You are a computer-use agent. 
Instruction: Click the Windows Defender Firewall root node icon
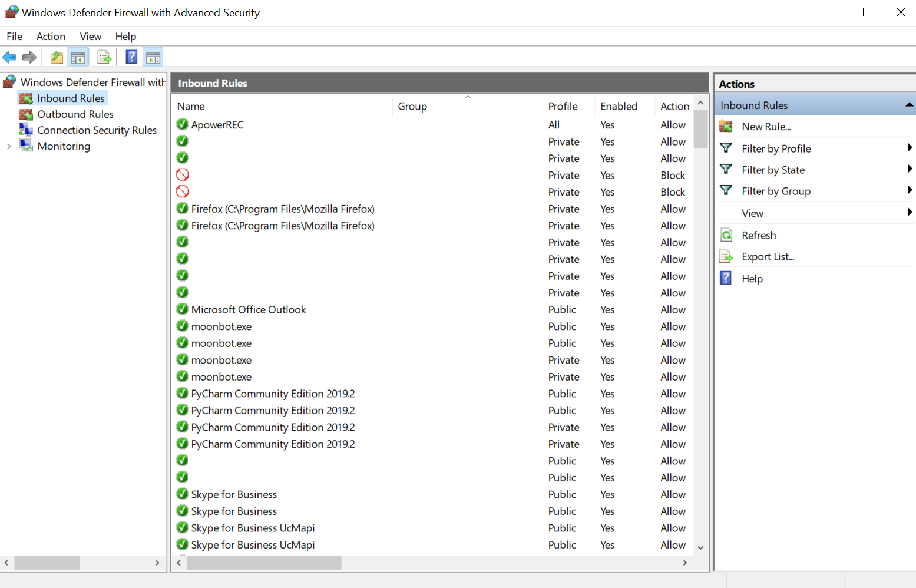pyautogui.click(x=10, y=81)
